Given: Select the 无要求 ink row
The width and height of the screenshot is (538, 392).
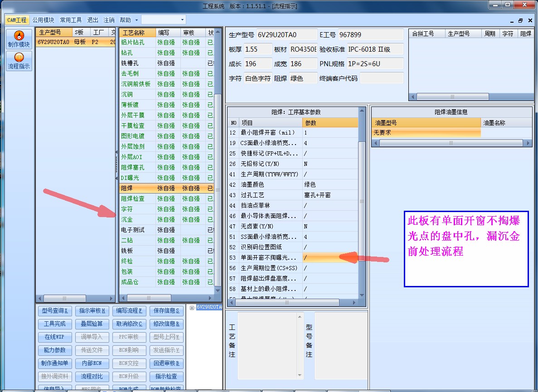Looking at the screenshot, I should [426, 133].
